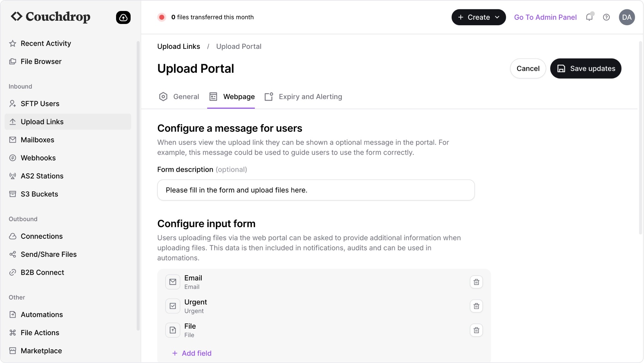The height and width of the screenshot is (363, 644).
Task: Remove the Urgent field with its trash icon
Action: click(476, 306)
